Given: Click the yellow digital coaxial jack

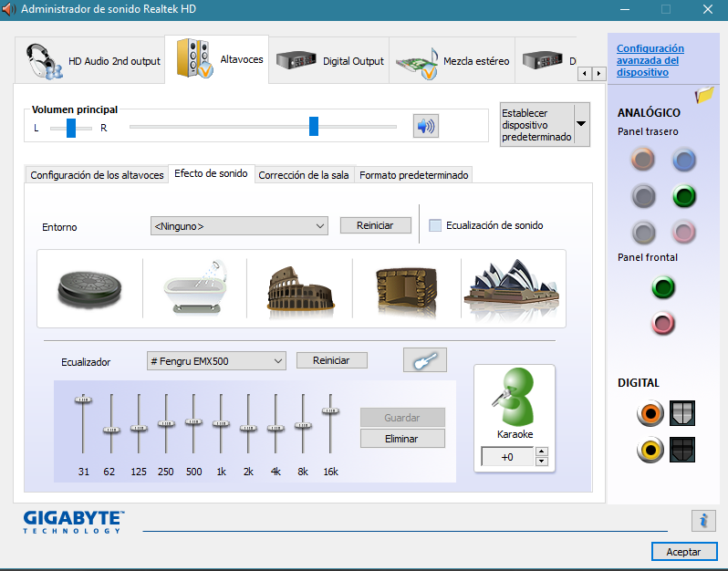Looking at the screenshot, I should click(650, 450).
